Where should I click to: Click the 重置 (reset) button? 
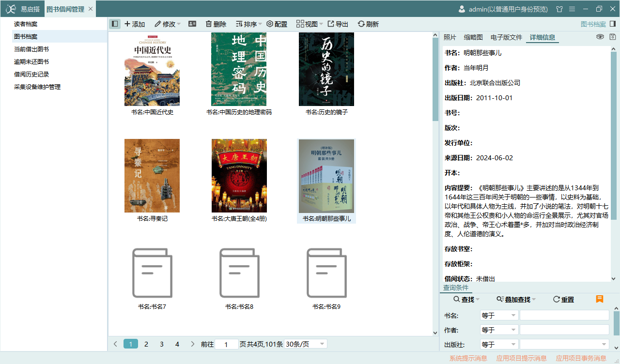tap(563, 300)
